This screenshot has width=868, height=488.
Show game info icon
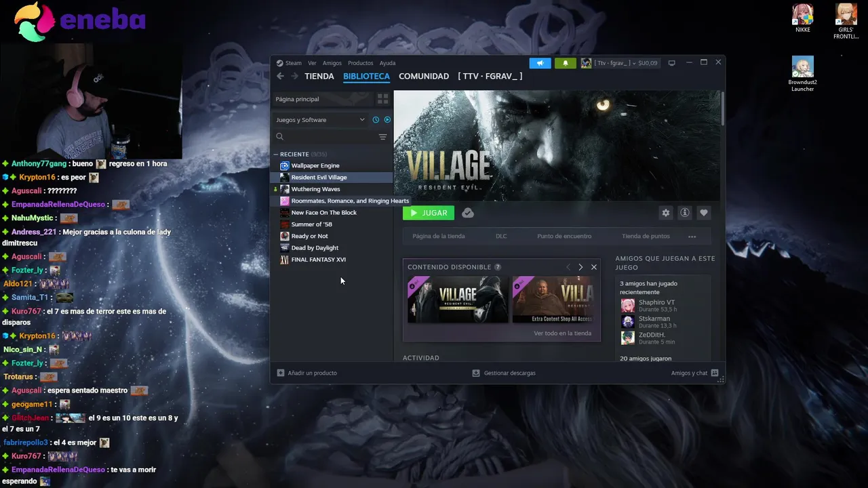tap(685, 213)
